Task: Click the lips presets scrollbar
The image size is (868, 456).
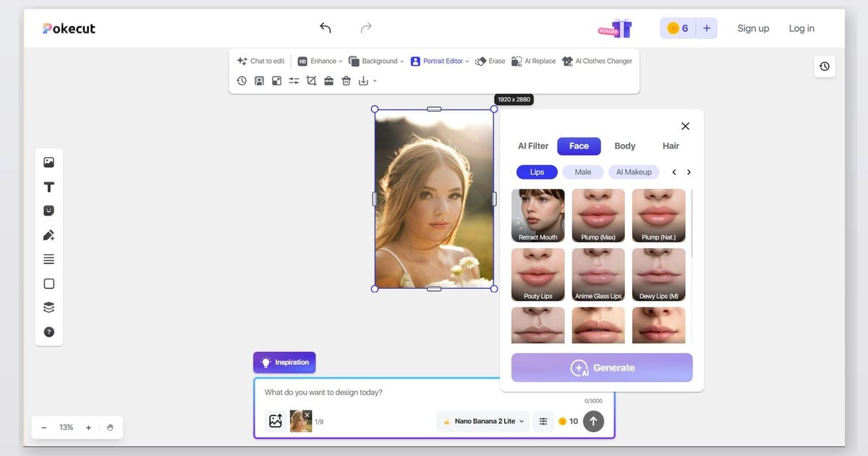Action: pyautogui.click(x=692, y=223)
